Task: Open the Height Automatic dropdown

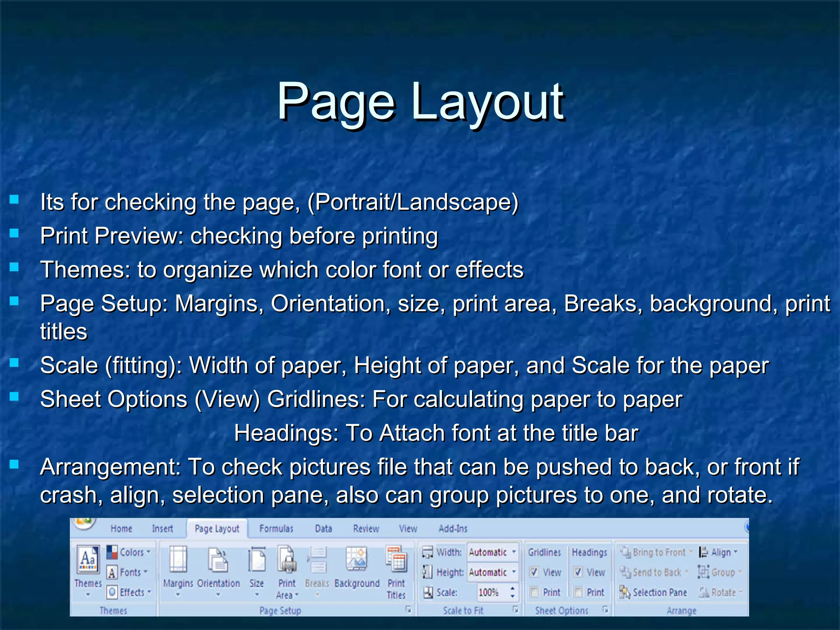Action: (514, 572)
